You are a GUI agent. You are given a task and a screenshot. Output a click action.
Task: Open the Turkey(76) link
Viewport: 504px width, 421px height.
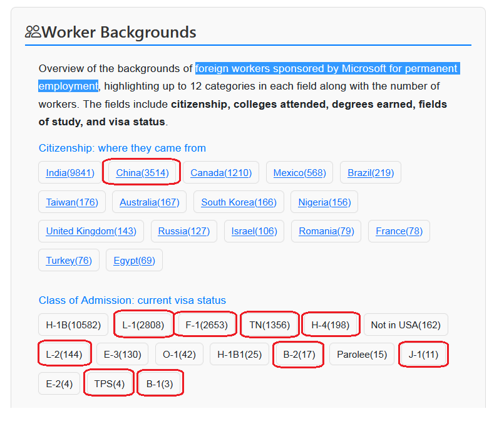tap(69, 260)
